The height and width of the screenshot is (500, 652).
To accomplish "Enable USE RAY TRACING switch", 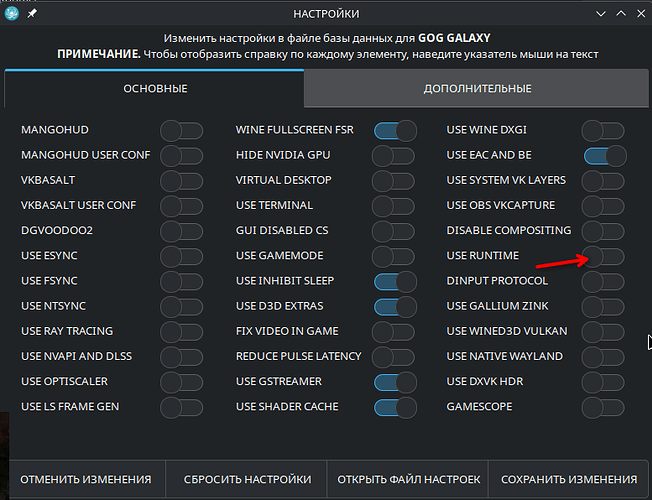I will coord(181,331).
